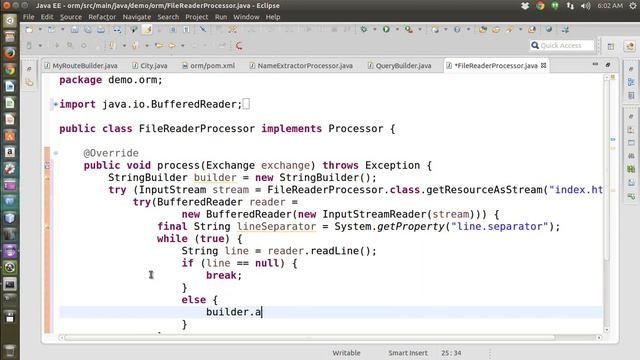
Task: Click the New file toolbar icon
Action: tap(29, 29)
